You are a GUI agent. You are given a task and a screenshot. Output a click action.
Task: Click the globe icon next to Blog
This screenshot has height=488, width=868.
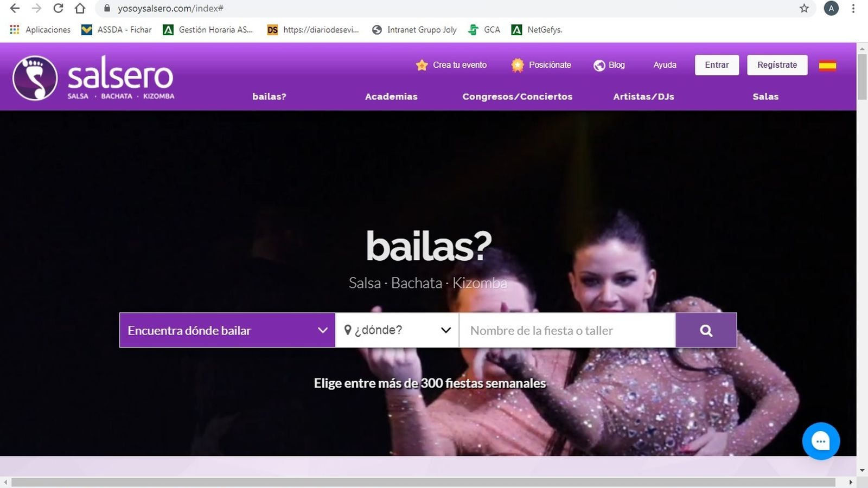pos(599,65)
